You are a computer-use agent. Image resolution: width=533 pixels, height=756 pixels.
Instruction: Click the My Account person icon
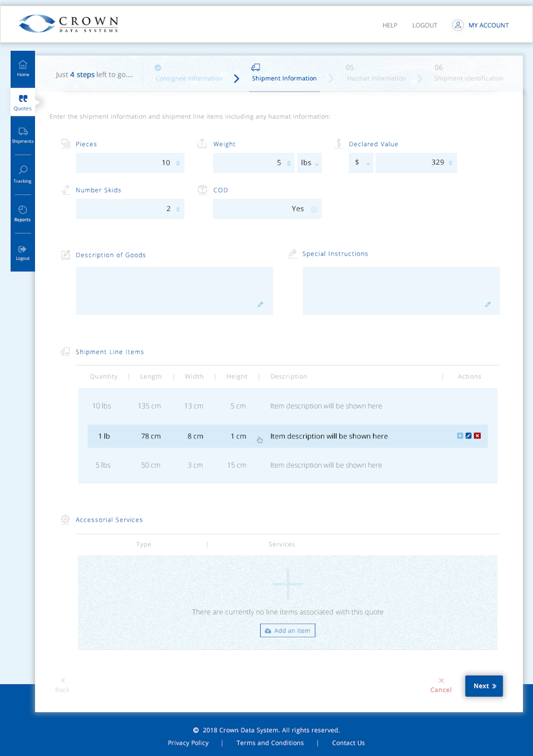[457, 25]
